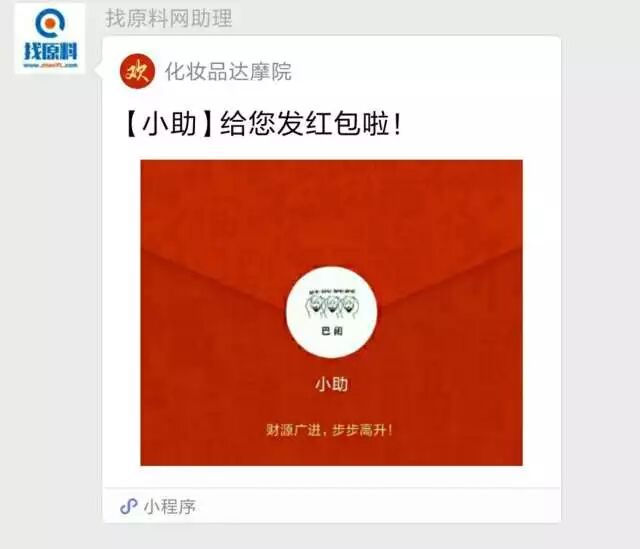Tap the 巴闲 caption inside the round sticker
The image size is (640, 549).
pyautogui.click(x=332, y=331)
